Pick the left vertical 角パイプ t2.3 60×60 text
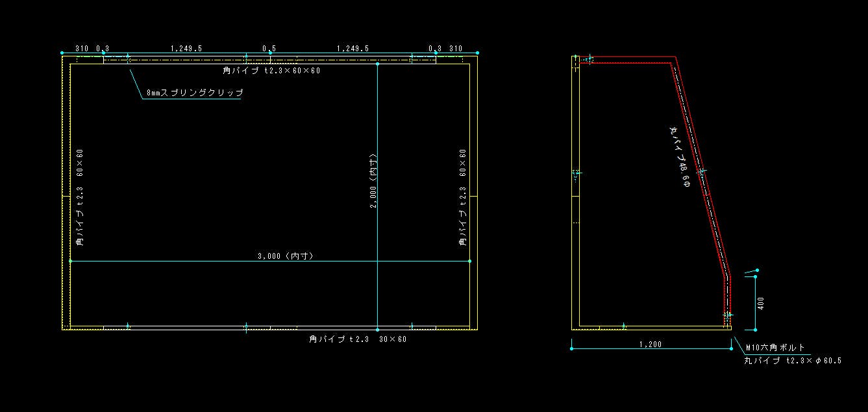Viewport: 868px width, 412px height. point(80,197)
